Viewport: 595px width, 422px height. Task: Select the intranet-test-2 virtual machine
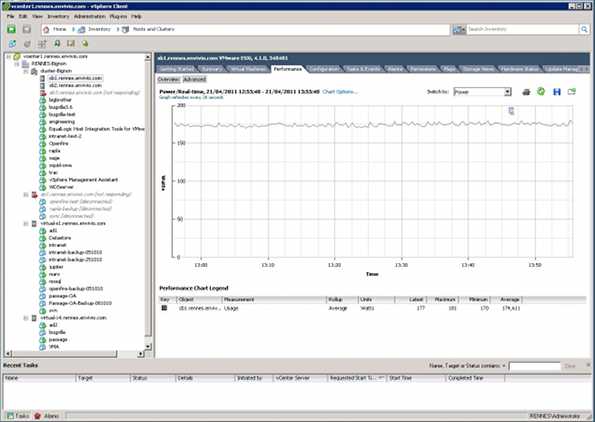click(65, 136)
